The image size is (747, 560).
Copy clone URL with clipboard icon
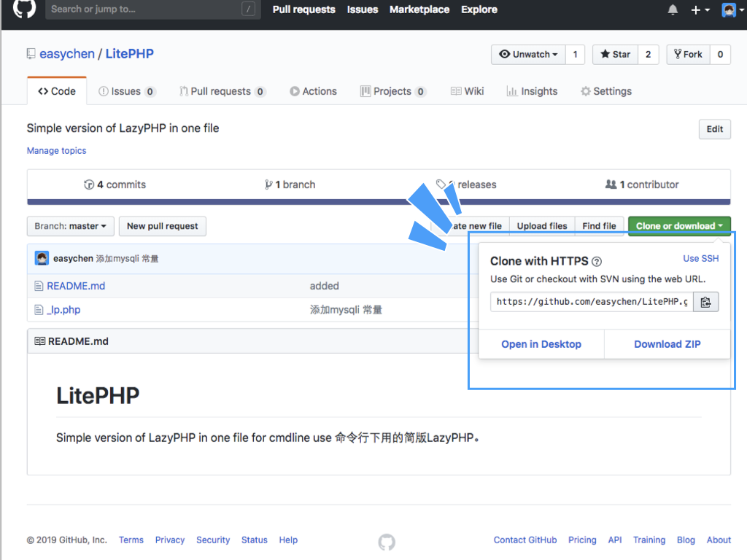click(705, 301)
